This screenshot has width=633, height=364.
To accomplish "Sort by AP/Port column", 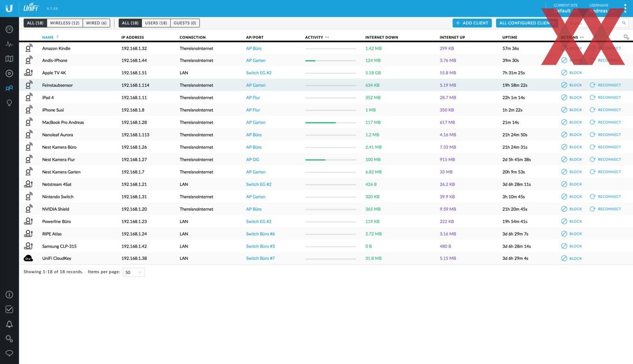I will point(255,37).
